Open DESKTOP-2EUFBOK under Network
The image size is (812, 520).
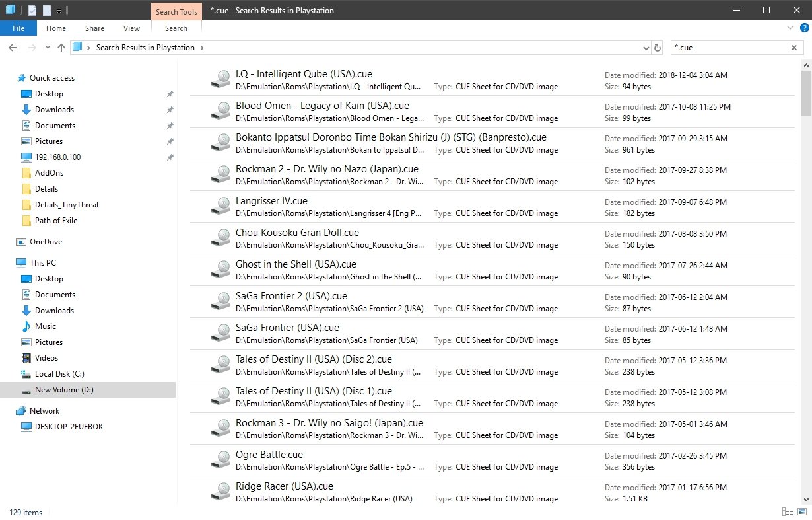coord(69,427)
